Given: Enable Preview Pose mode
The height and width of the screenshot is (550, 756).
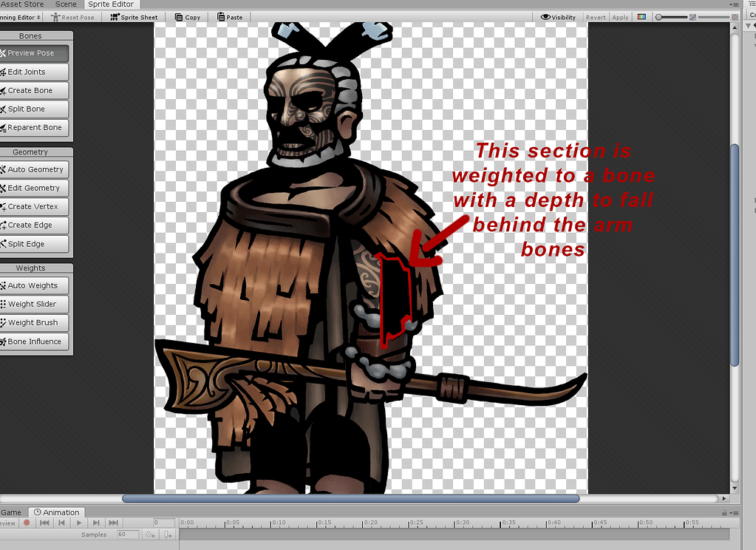Looking at the screenshot, I should click(33, 53).
